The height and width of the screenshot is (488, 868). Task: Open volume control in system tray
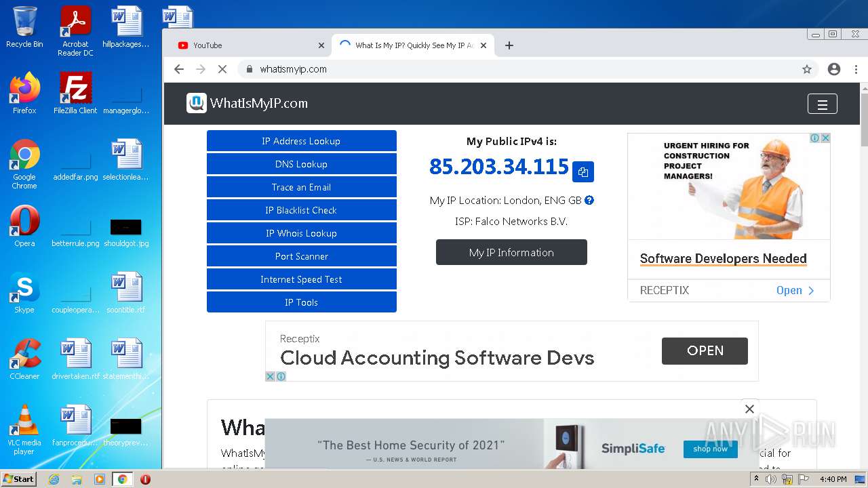tap(771, 479)
